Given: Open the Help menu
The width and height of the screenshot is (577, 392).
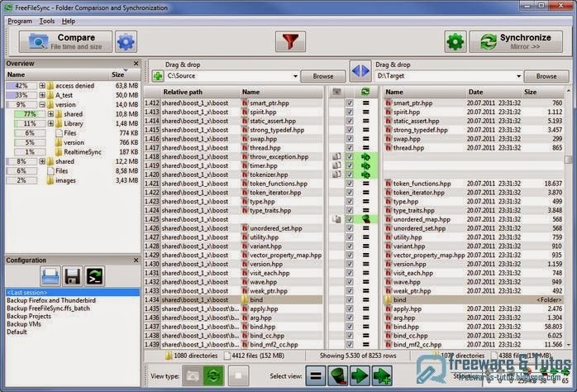Looking at the screenshot, I should [69, 21].
